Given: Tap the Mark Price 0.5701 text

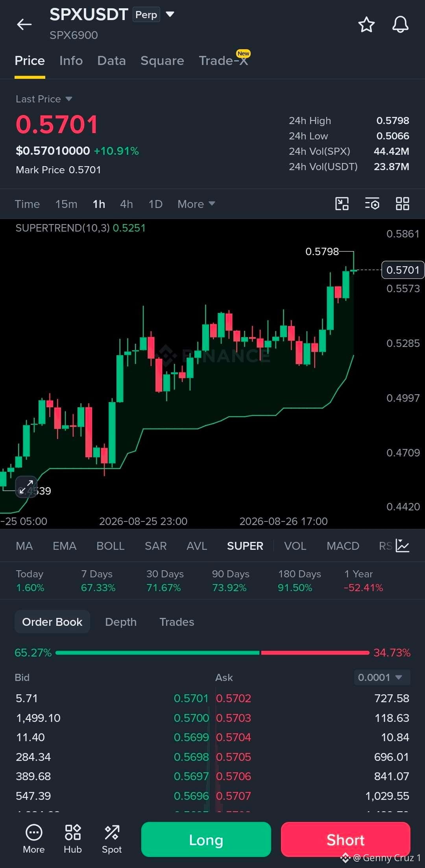Looking at the screenshot, I should (58, 170).
